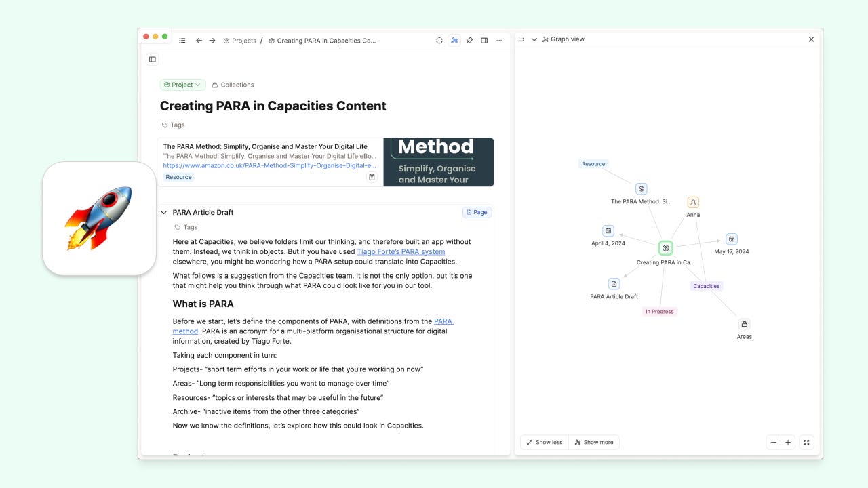Open the Anna person node icon in graph
The image size is (868, 488).
[692, 201]
